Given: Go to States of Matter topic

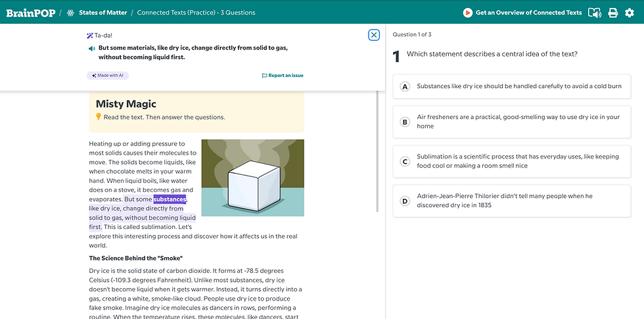Looking at the screenshot, I should 103,12.
